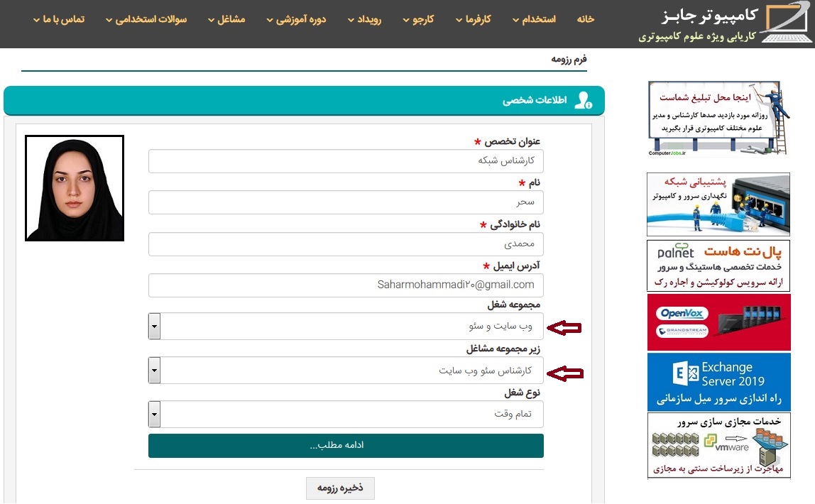Open the اینجا محل تبلیغ شماست billboard ad
The image size is (815, 504).
[x=719, y=119]
